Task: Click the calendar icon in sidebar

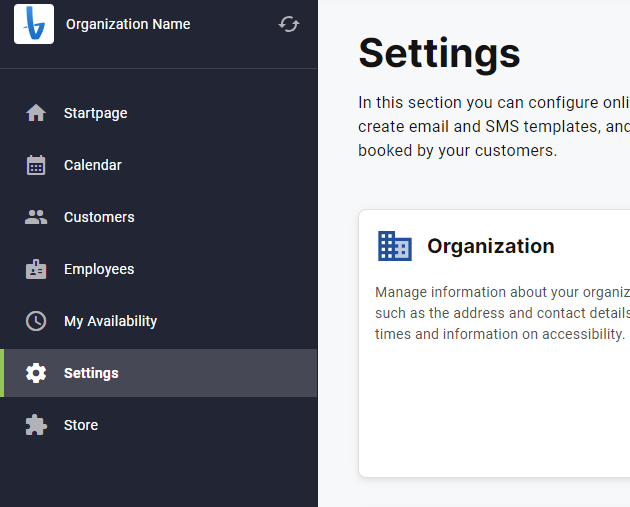Action: pyautogui.click(x=36, y=165)
